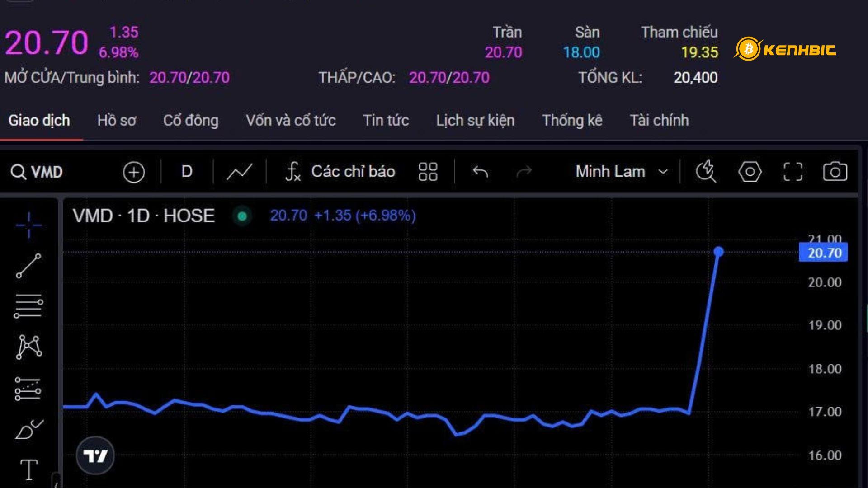Select the XABCD pattern tool
Viewport: 868px width, 488px height.
28,347
